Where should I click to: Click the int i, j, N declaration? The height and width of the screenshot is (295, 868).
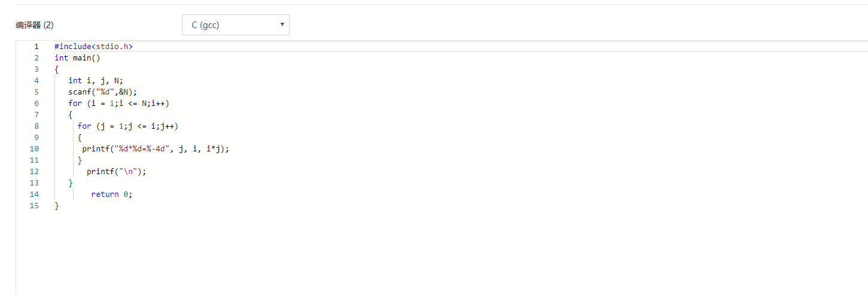pyautogui.click(x=96, y=81)
